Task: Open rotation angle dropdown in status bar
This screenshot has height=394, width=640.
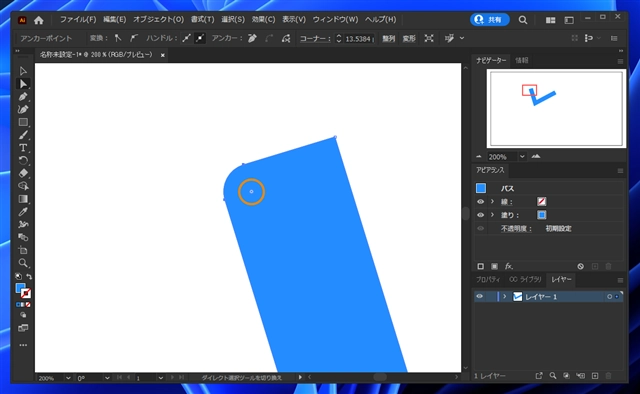Action: [x=107, y=378]
